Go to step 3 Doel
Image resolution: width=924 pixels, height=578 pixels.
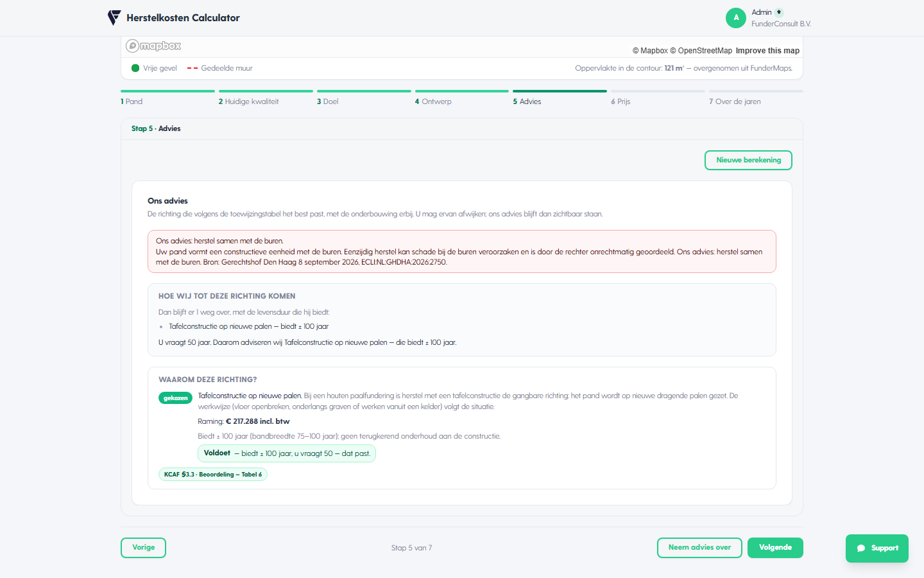(x=364, y=98)
